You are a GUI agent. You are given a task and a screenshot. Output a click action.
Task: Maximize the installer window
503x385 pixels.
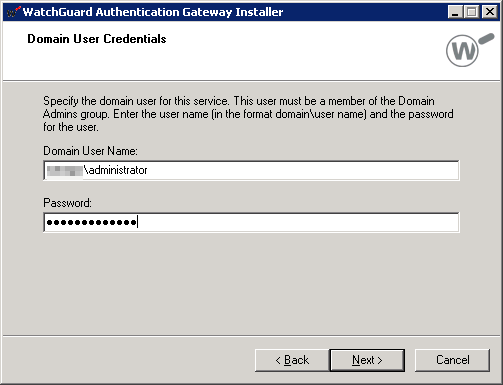point(471,12)
